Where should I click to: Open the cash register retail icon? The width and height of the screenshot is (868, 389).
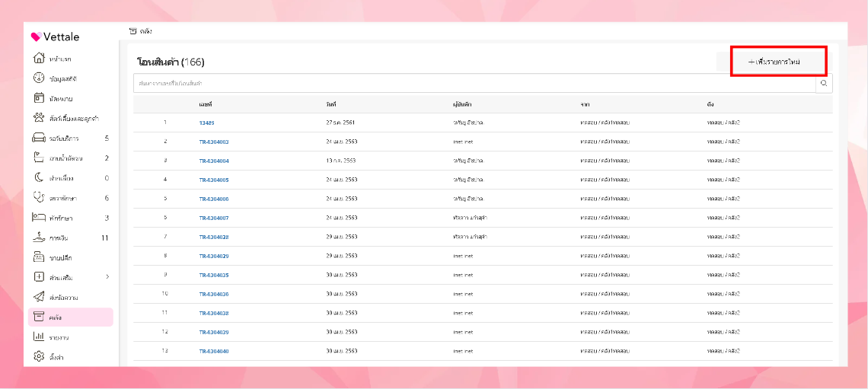pos(40,257)
